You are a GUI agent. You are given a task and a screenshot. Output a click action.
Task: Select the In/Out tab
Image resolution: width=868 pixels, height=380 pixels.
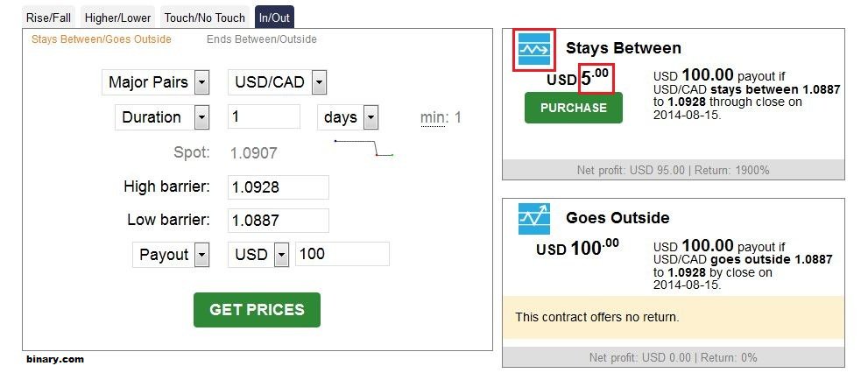[x=274, y=18]
